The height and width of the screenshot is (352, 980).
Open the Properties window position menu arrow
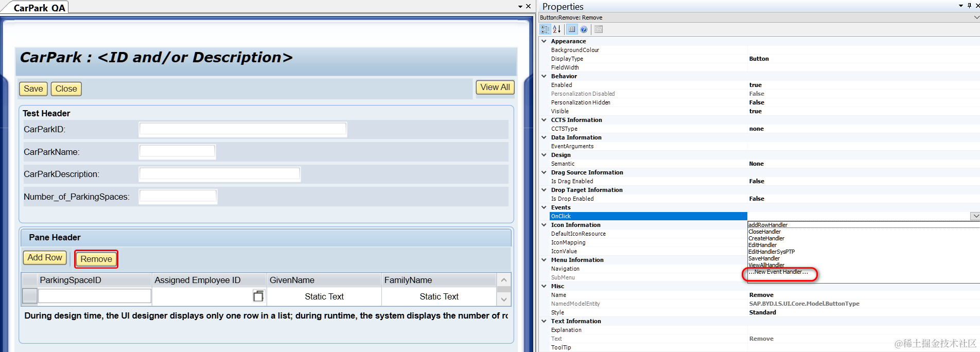point(961,6)
